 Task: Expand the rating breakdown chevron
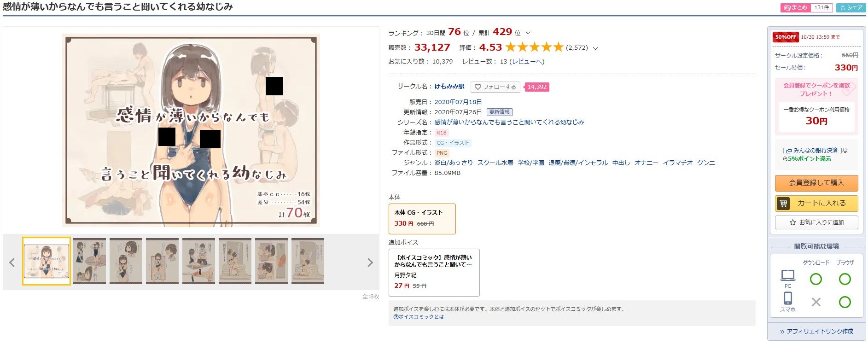(x=595, y=48)
